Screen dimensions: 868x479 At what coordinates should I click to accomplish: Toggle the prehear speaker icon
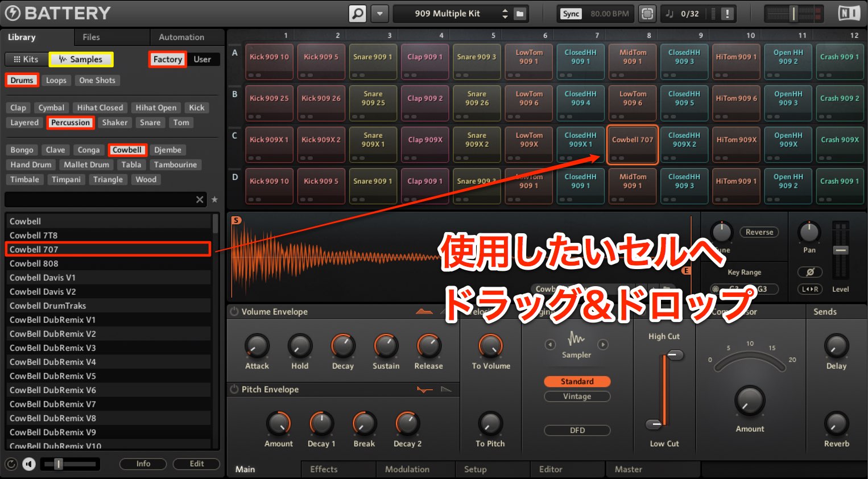point(29,464)
